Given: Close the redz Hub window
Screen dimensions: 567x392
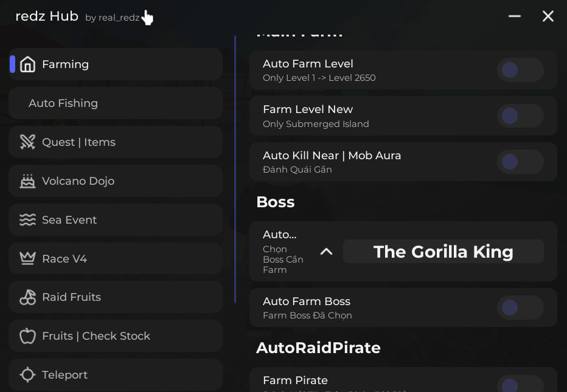Looking at the screenshot, I should (x=548, y=16).
